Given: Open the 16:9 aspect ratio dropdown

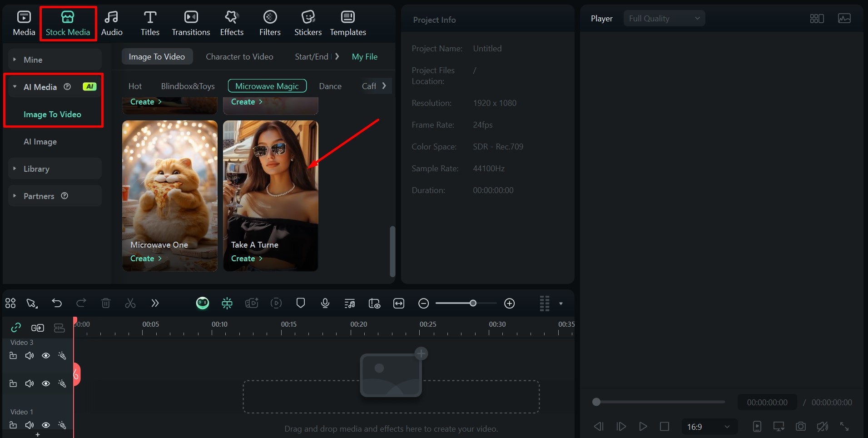Looking at the screenshot, I should pos(709,427).
